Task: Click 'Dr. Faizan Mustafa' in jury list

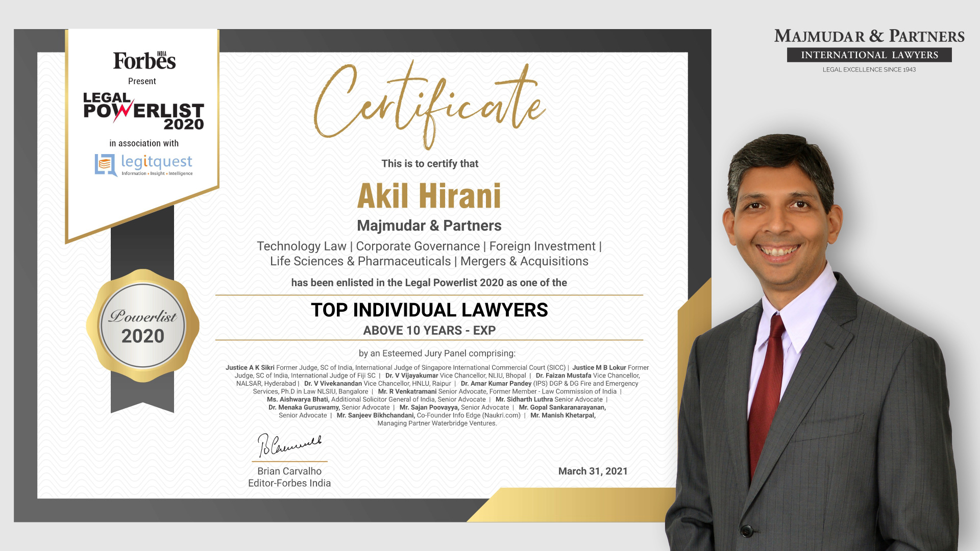Action: (563, 375)
